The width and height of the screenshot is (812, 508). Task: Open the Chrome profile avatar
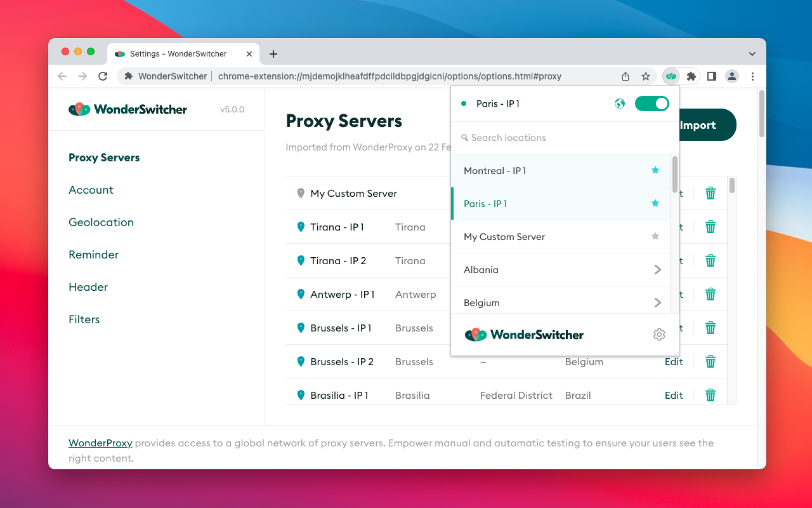(732, 76)
